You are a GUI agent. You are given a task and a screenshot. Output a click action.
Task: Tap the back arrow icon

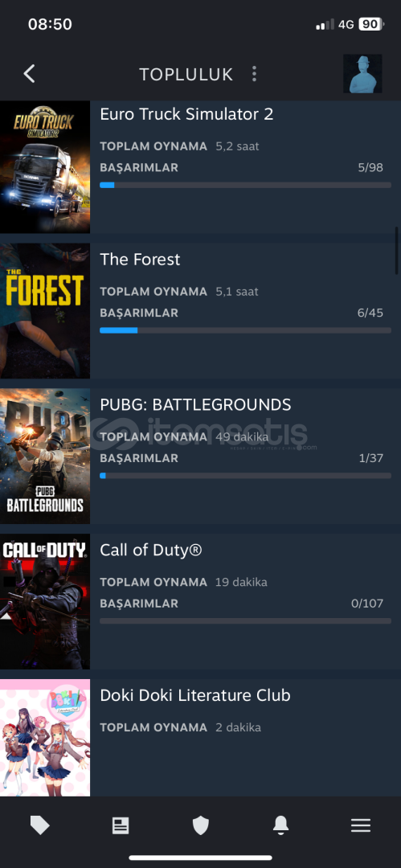(x=30, y=74)
